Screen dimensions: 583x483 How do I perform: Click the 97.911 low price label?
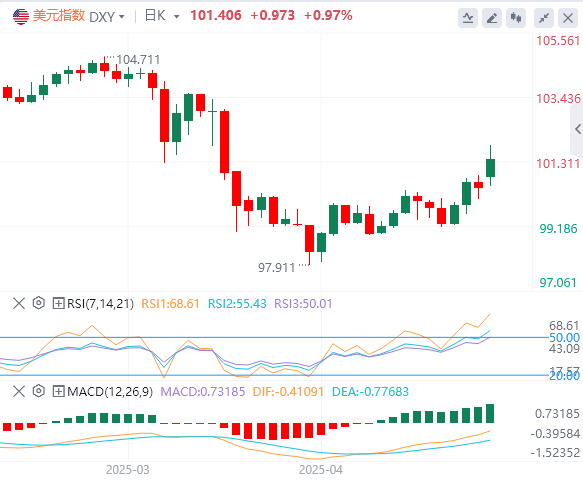(x=277, y=267)
